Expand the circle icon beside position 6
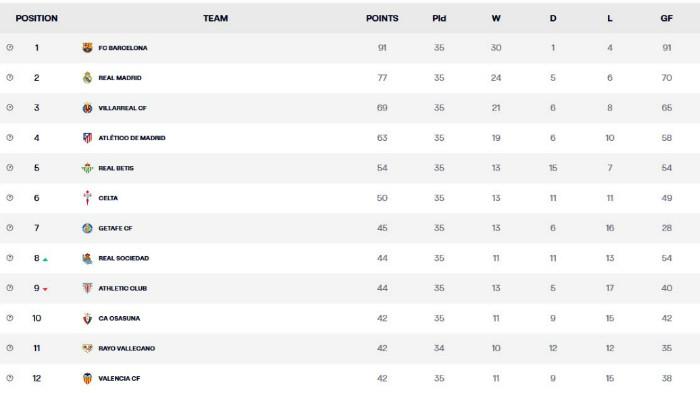 pyautogui.click(x=10, y=198)
